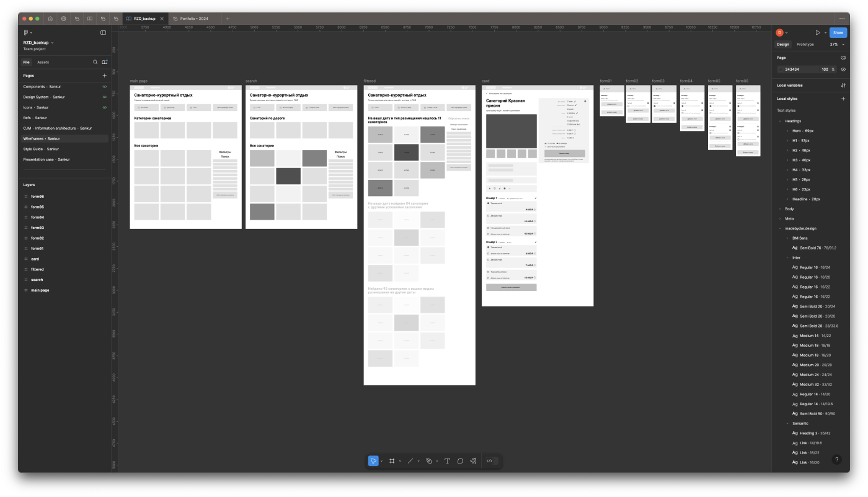
Task: Click the page background color swatch
Action: click(781, 69)
